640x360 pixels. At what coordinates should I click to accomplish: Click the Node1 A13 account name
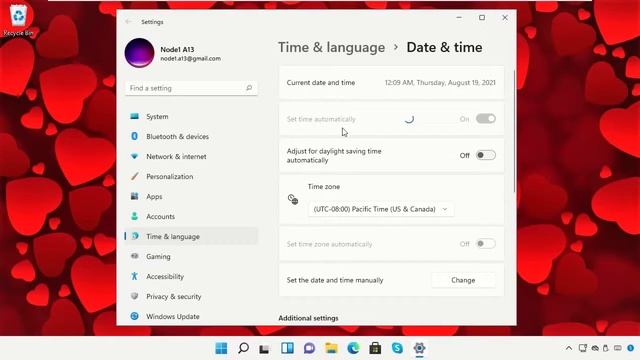click(177, 49)
